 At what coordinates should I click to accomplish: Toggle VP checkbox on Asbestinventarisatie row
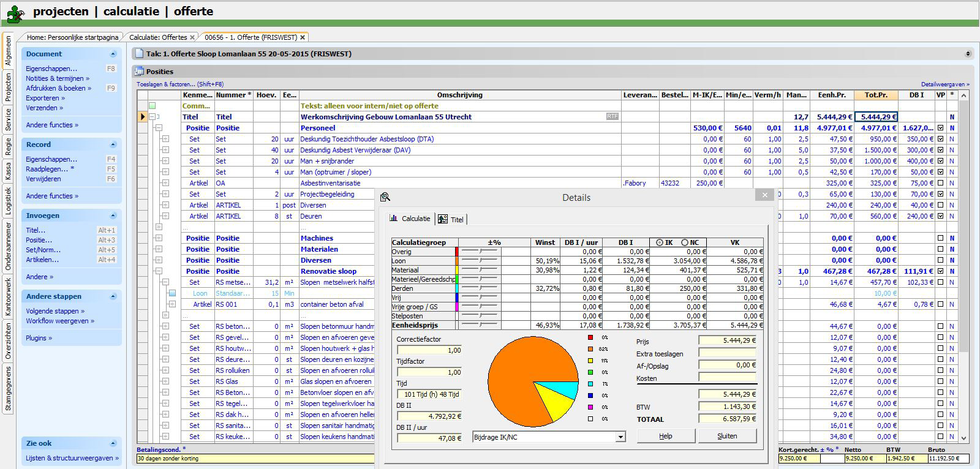pos(941,183)
